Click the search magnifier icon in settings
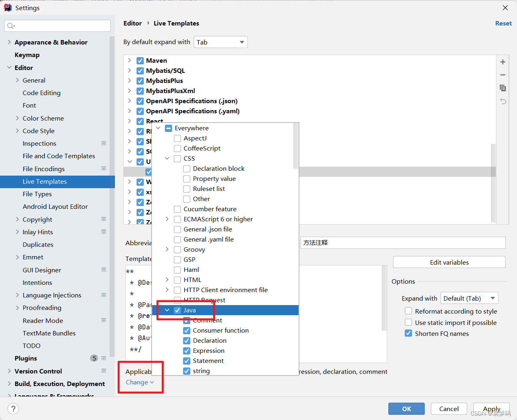This screenshot has height=420, width=517. point(11,26)
